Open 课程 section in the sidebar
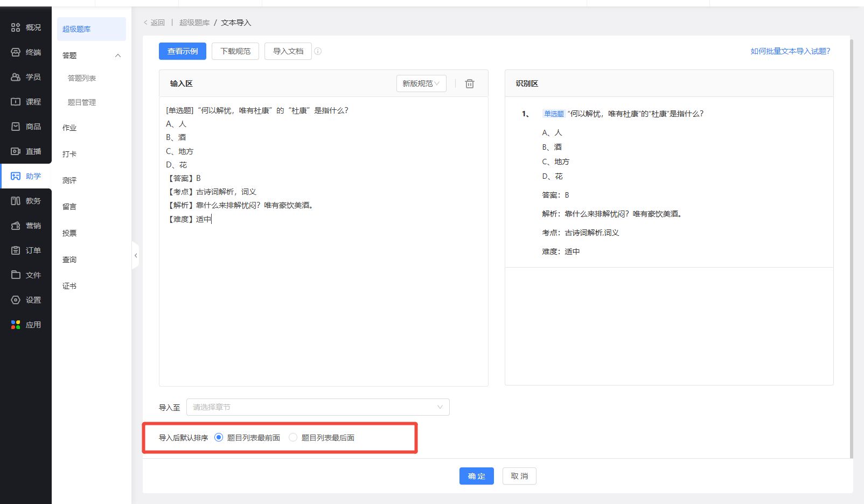The image size is (864, 504). coord(26,102)
